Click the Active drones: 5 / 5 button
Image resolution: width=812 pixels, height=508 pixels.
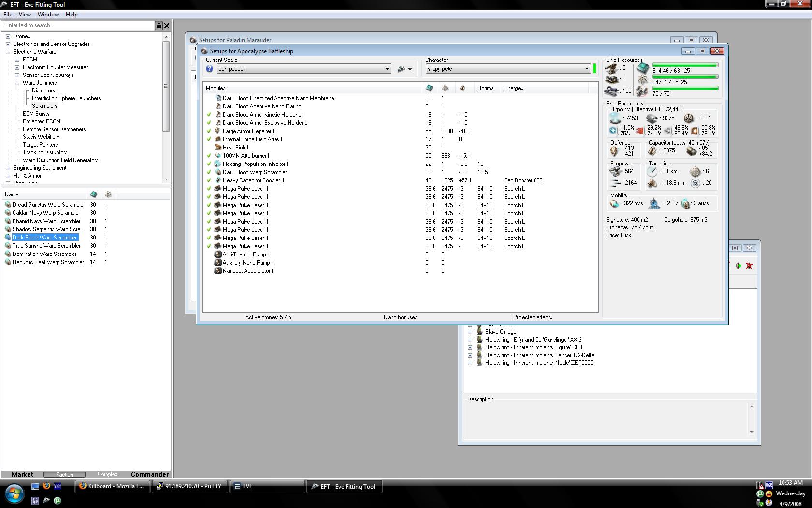(x=268, y=317)
